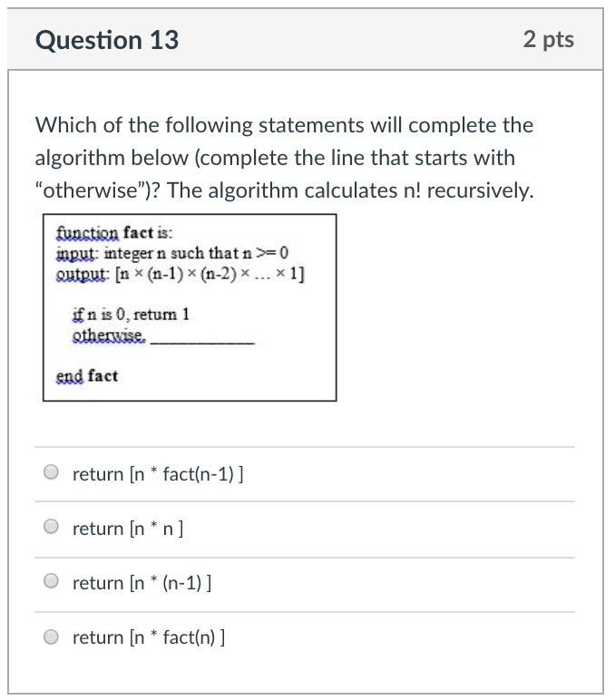Click the answer text 'return [n * fact(n-1) ]'
This screenshot has width=615, height=700.
(158, 474)
